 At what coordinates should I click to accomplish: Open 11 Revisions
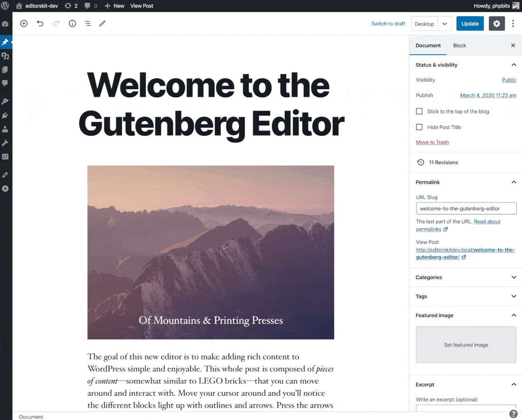coord(437,162)
